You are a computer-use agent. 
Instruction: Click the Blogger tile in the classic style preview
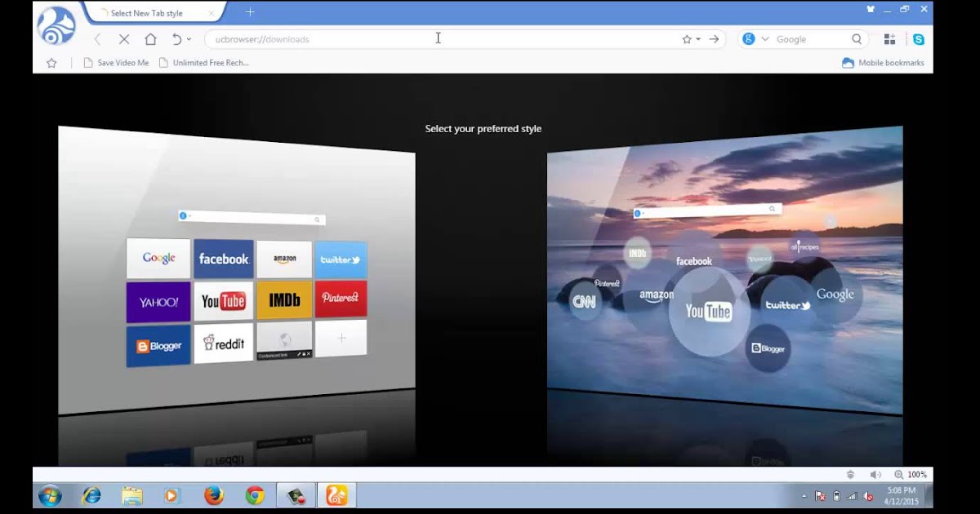(x=158, y=346)
